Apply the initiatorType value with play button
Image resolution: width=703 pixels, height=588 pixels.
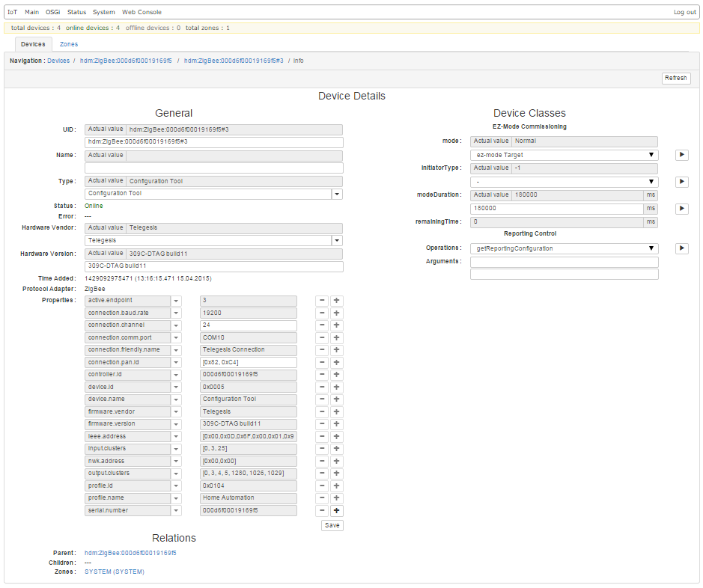[x=681, y=182]
